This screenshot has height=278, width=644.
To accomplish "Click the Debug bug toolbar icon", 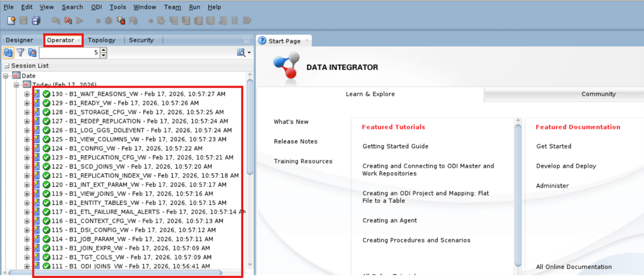I will 108,21.
